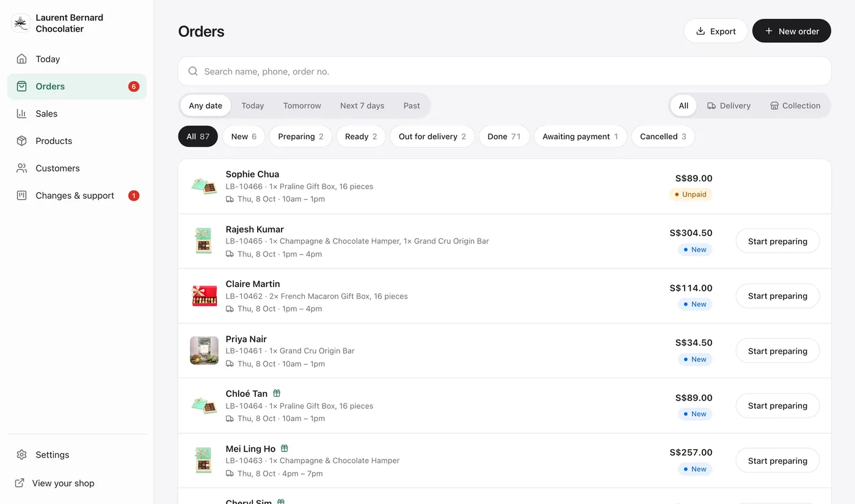Click the Sales bar chart icon
855x504 pixels.
pos(21,113)
